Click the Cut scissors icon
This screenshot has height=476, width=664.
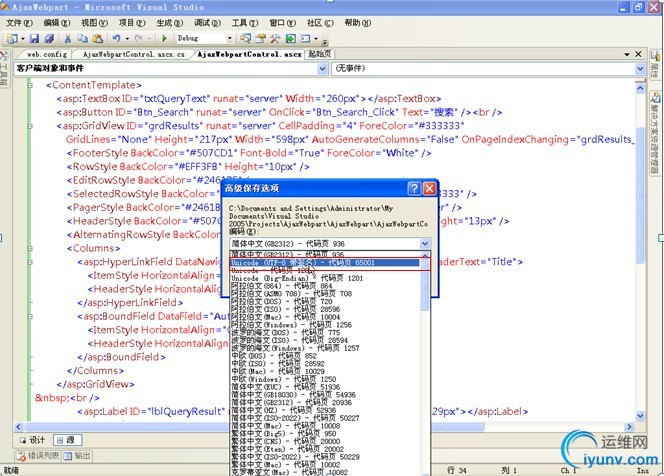[x=67, y=39]
